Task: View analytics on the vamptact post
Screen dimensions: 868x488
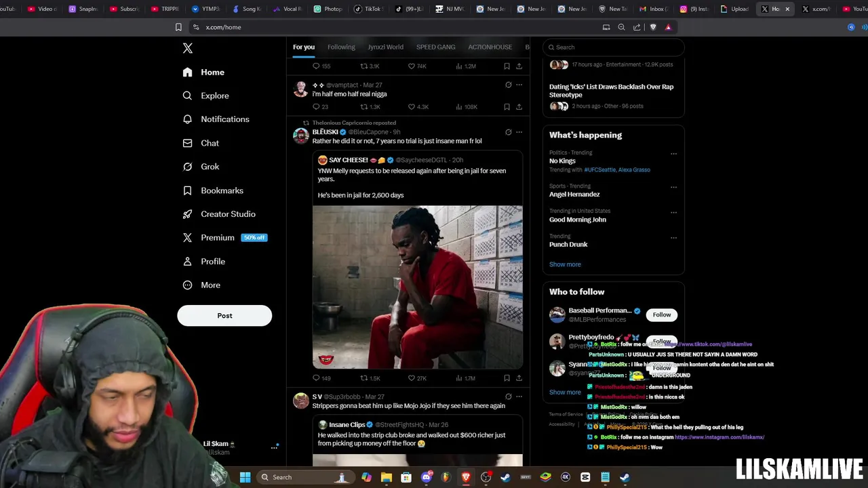Action: coord(467,107)
